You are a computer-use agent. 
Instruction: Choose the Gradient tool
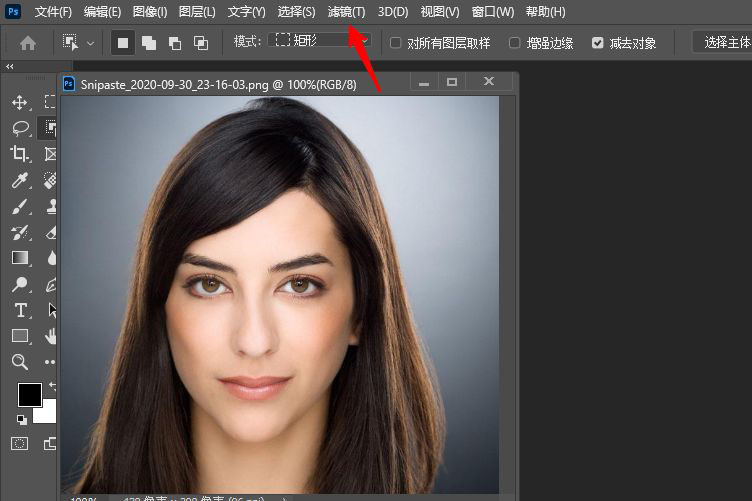pos(20,258)
